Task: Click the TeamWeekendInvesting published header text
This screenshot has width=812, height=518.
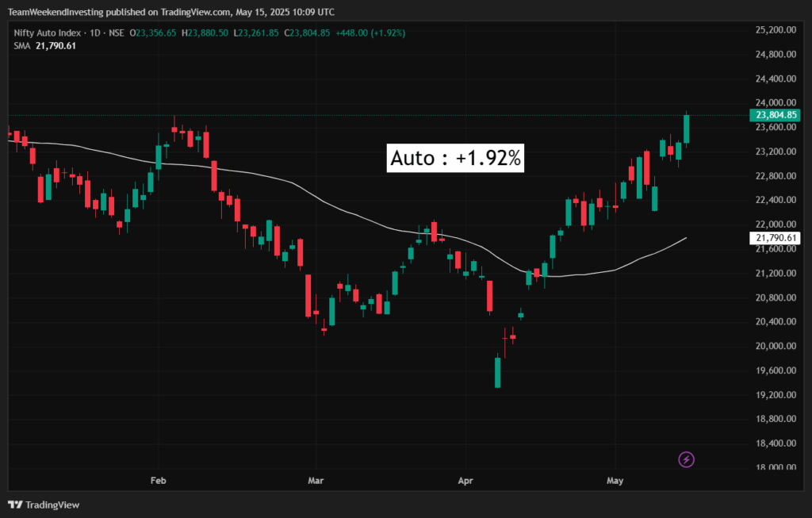Action: tap(171, 12)
